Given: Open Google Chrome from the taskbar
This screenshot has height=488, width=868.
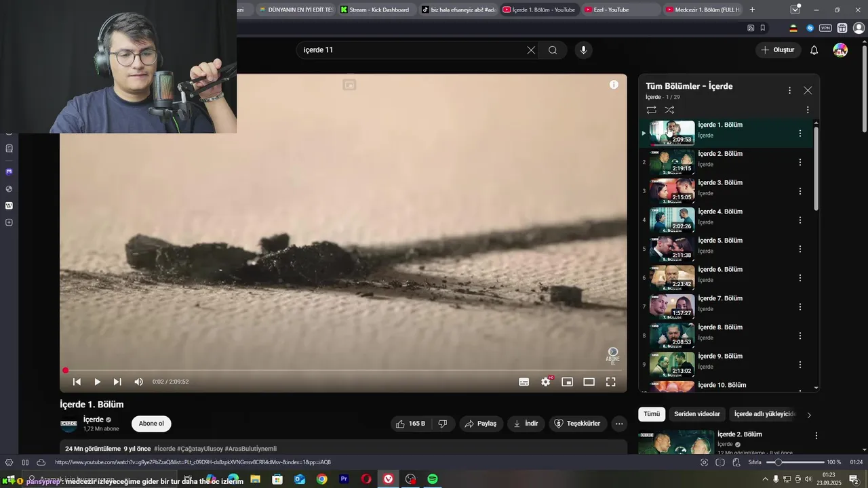Looking at the screenshot, I should pos(321,479).
